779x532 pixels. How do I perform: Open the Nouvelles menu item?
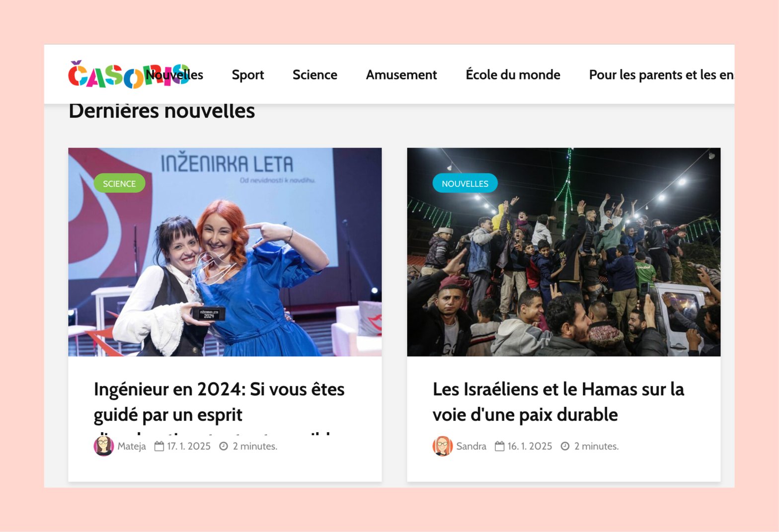coord(174,75)
